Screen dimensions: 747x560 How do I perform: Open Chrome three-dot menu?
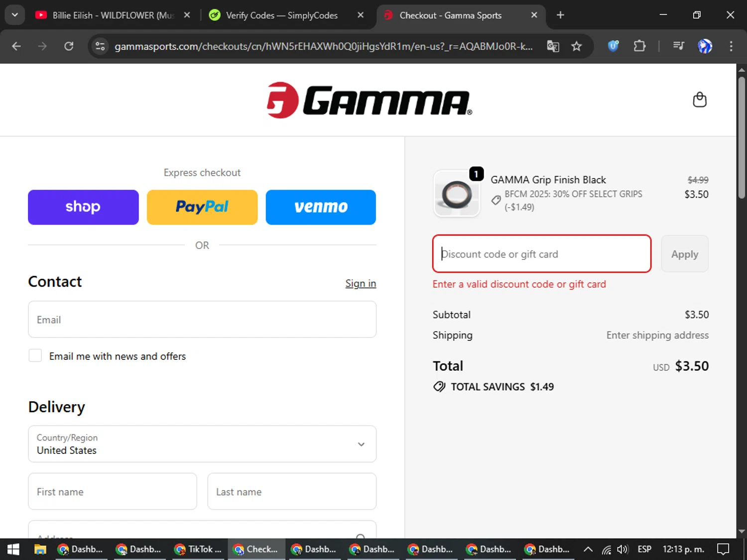[x=731, y=46]
